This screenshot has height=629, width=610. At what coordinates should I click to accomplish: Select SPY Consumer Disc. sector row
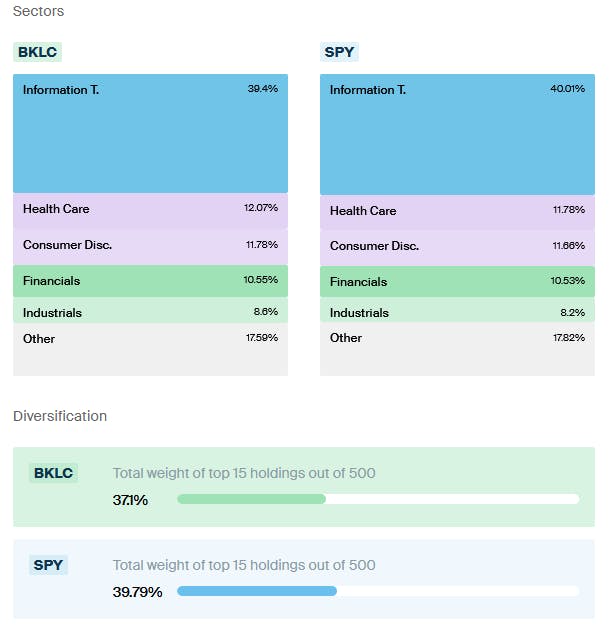(457, 246)
